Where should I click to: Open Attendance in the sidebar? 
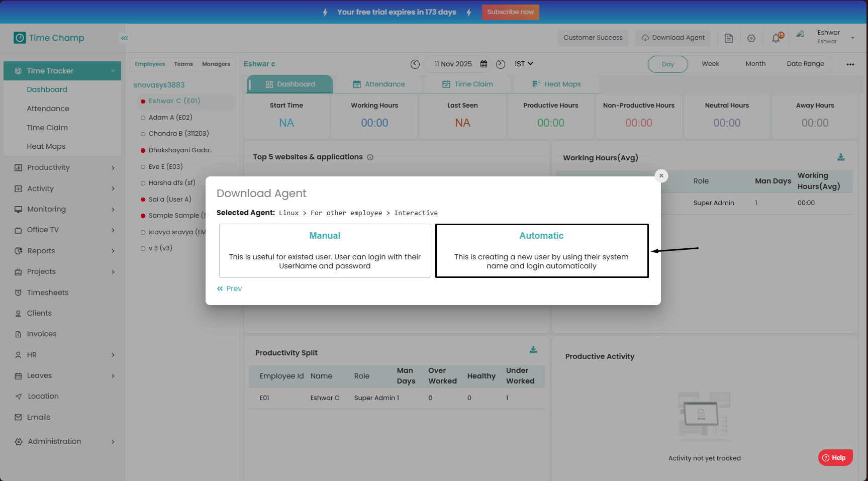[x=48, y=109]
